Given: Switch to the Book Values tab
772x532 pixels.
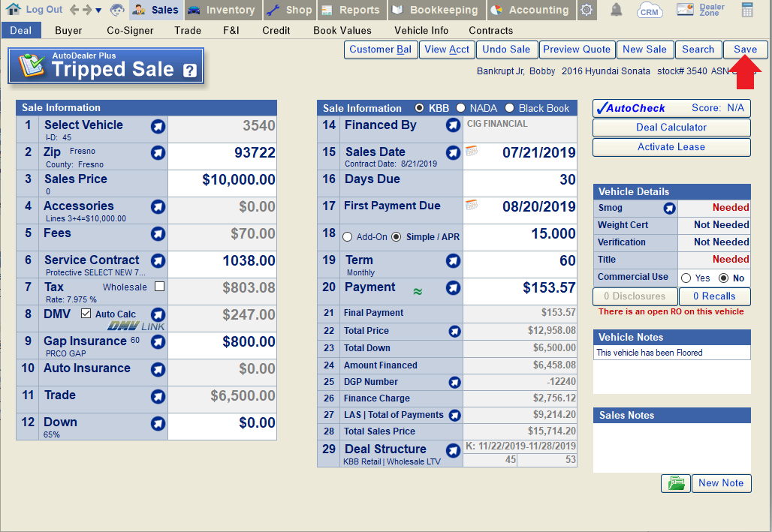Looking at the screenshot, I should pyautogui.click(x=342, y=31).
